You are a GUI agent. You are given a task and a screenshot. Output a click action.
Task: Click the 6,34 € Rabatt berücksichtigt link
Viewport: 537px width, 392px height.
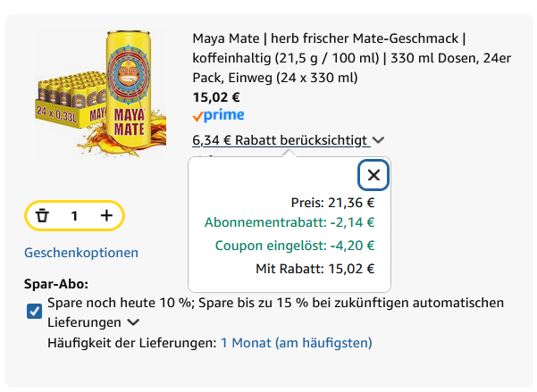click(280, 140)
